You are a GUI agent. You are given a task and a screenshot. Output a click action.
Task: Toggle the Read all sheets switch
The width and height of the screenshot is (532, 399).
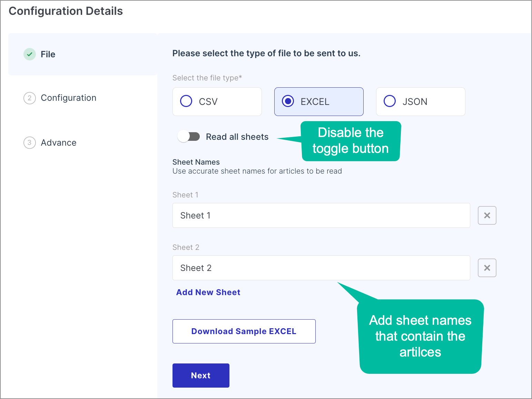coord(189,137)
